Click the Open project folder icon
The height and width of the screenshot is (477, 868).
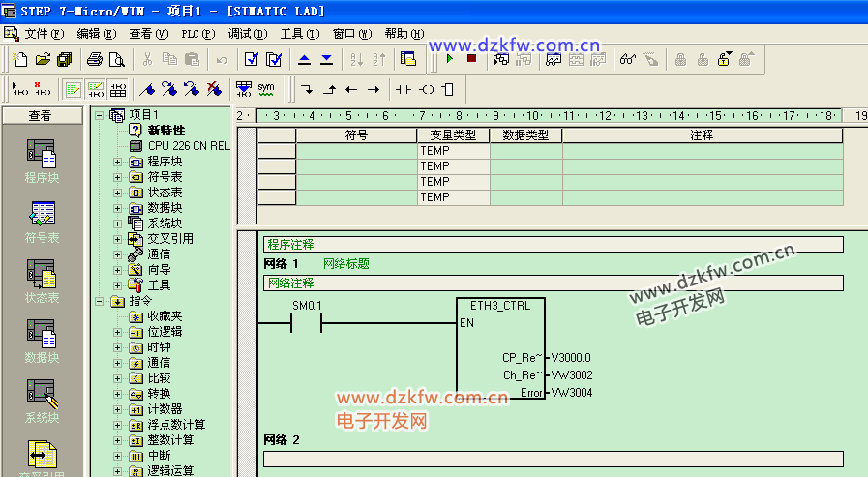point(43,59)
